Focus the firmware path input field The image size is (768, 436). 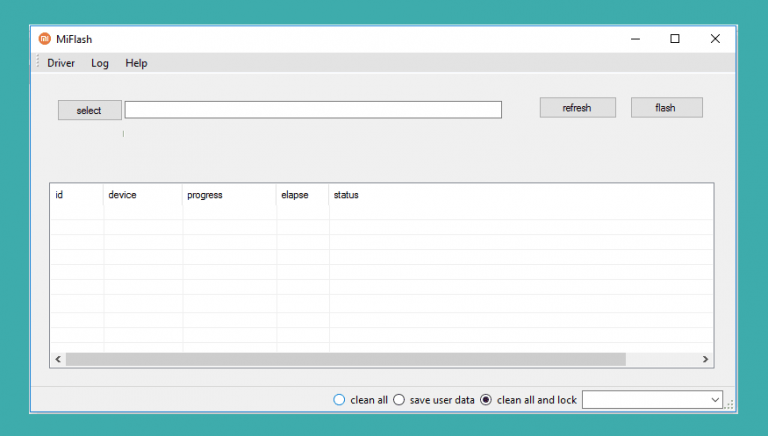[313, 110]
